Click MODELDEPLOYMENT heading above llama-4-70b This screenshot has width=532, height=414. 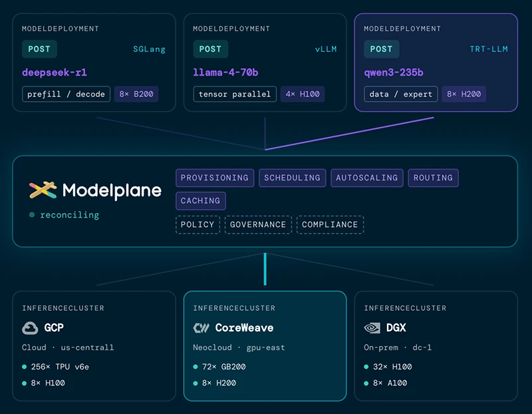click(x=231, y=29)
